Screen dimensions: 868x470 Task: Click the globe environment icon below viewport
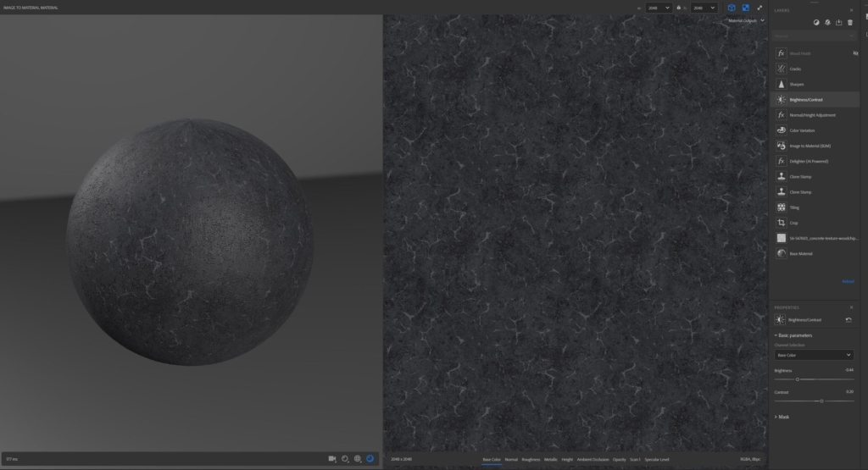click(358, 459)
